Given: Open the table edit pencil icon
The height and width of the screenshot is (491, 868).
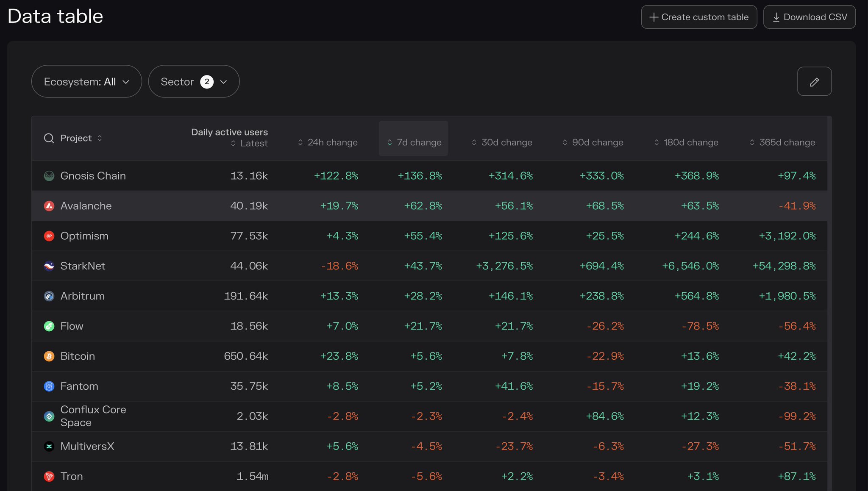Looking at the screenshot, I should (814, 81).
